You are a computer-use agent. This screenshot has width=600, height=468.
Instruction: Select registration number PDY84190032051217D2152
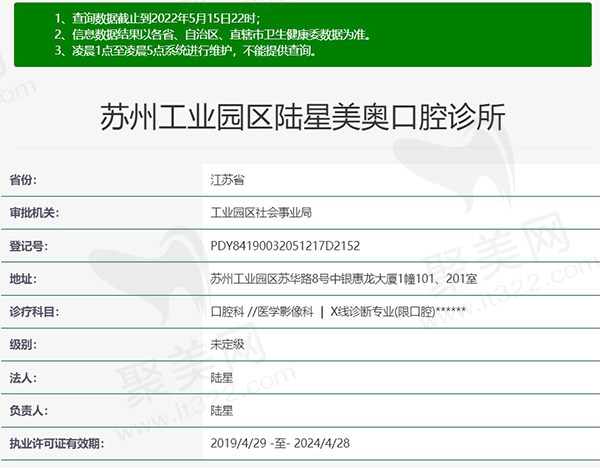click(x=285, y=246)
